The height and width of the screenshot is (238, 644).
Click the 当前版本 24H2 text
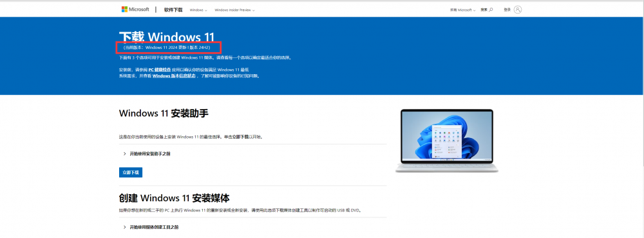point(167,48)
